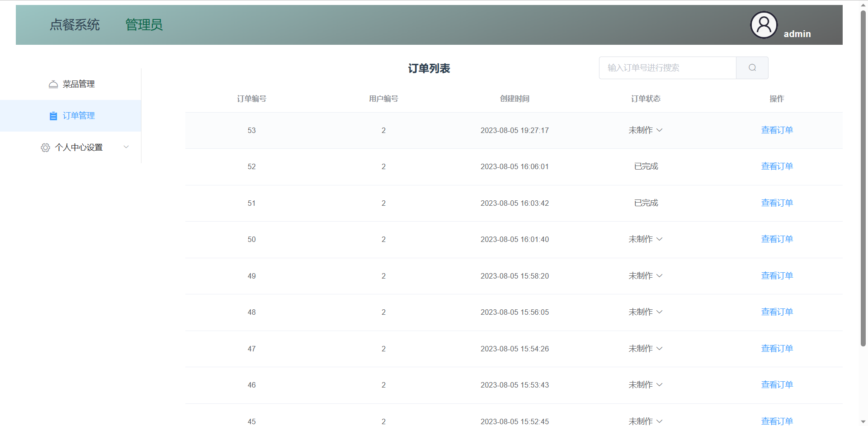Click 查看订单 for order 53

pyautogui.click(x=777, y=130)
